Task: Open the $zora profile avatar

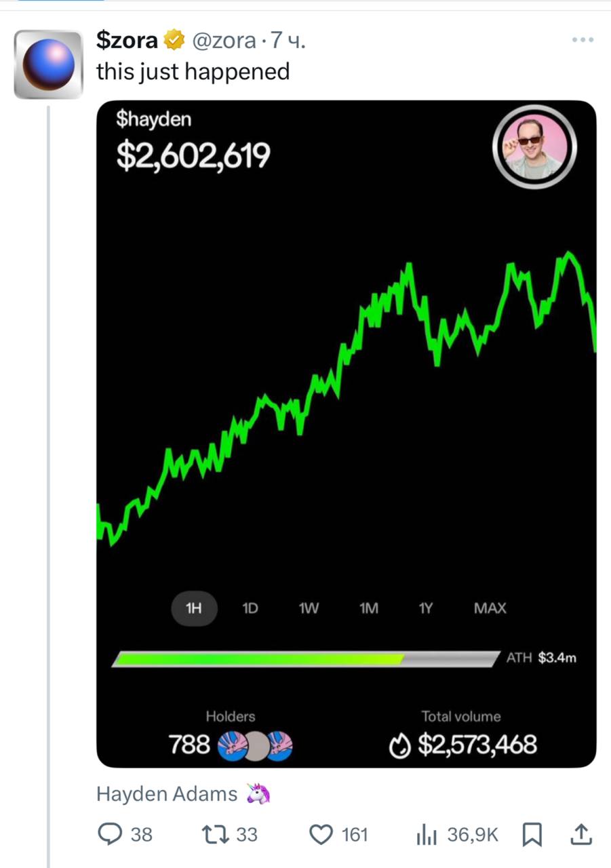Action: click(48, 64)
